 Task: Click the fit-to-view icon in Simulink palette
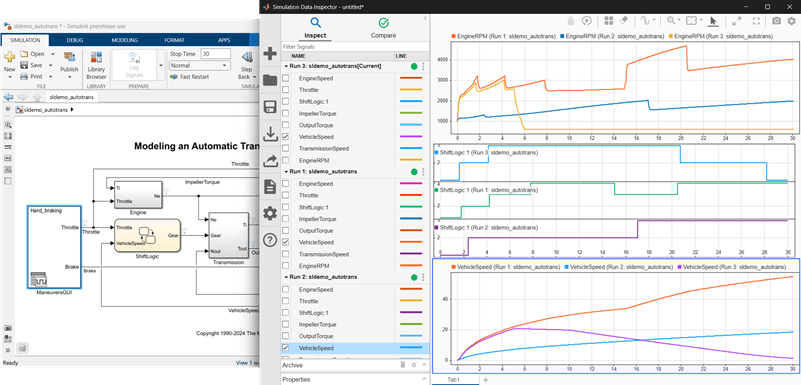(8, 136)
